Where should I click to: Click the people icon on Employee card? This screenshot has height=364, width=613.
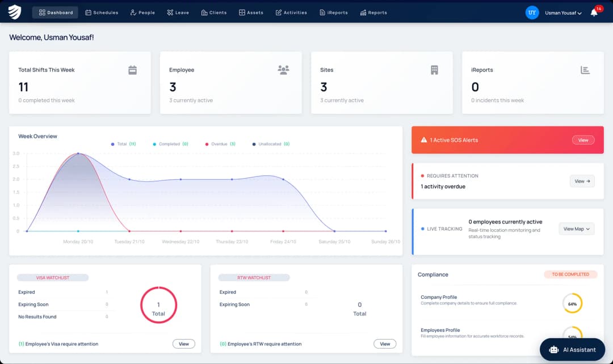coord(283,70)
